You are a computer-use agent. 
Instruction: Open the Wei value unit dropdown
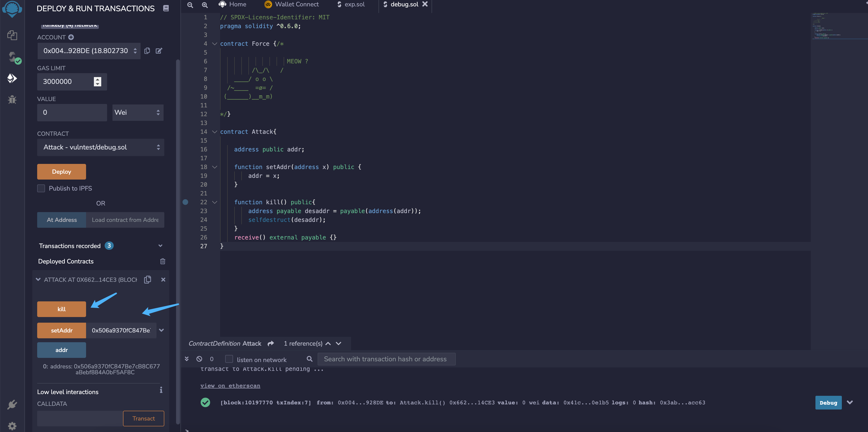(138, 112)
